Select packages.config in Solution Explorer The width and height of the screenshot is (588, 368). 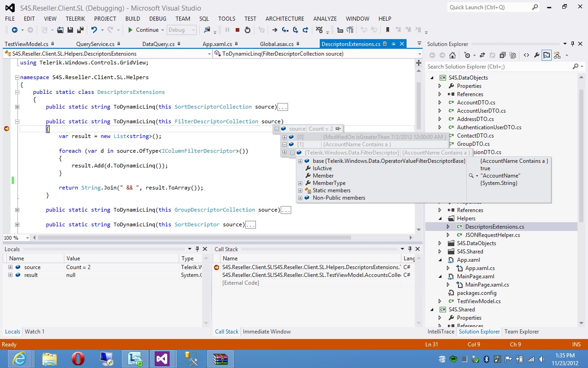476,293
